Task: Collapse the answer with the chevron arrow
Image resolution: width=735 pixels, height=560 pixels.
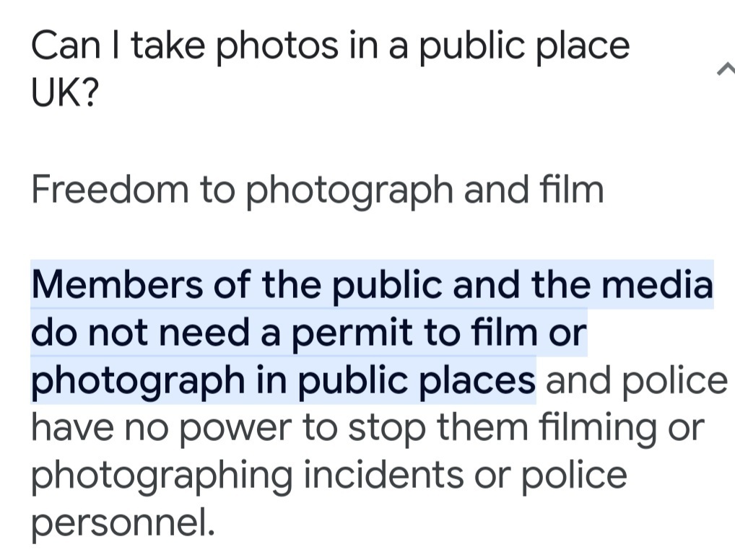Action: pos(726,69)
